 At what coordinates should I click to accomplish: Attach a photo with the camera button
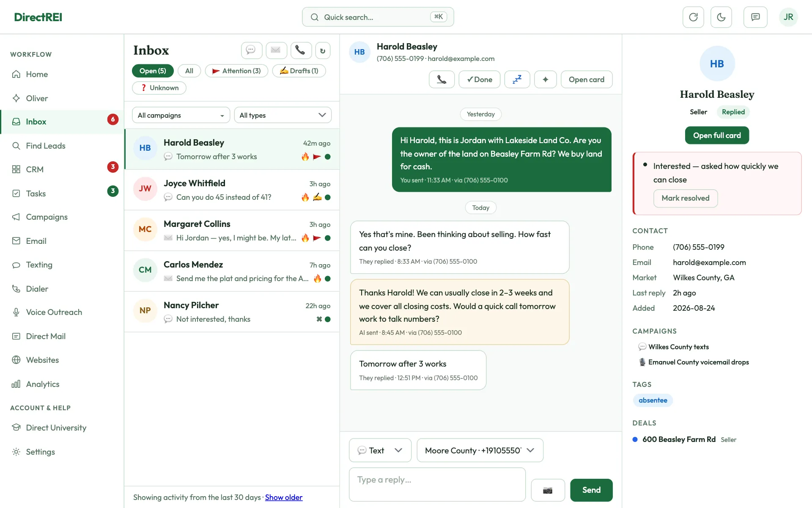548,490
